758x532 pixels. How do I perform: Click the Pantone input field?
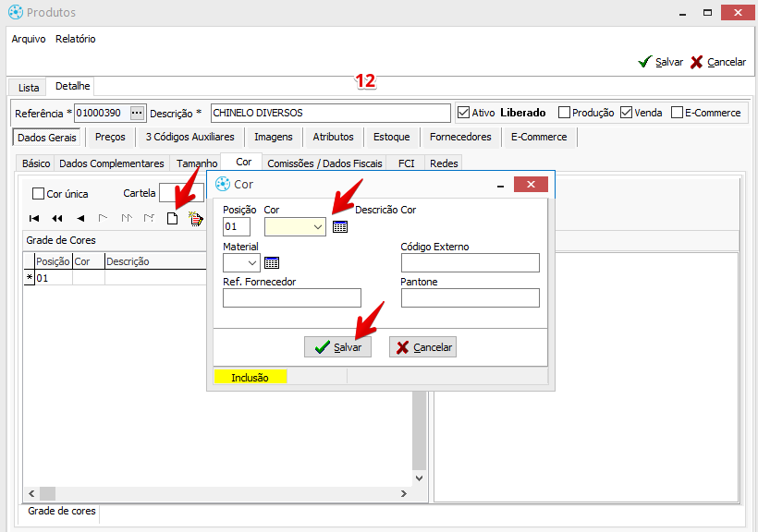click(470, 297)
